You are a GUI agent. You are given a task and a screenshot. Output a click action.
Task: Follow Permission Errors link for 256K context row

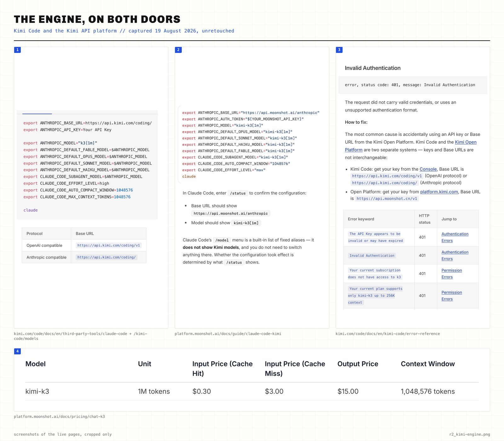click(x=451, y=296)
